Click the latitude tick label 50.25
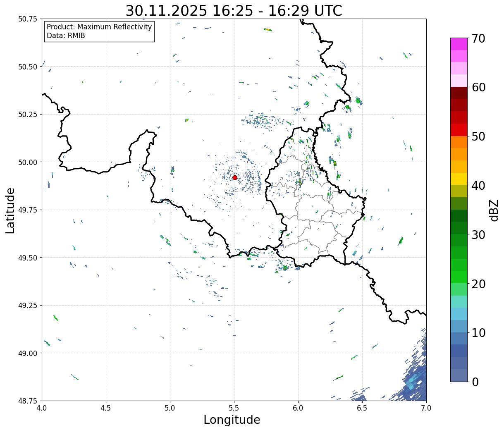 pyautogui.click(x=28, y=115)
